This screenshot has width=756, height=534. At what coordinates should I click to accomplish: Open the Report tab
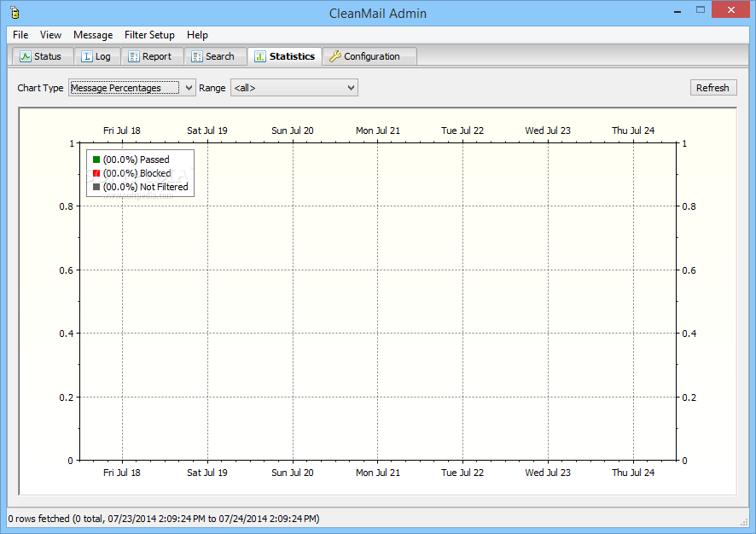[x=151, y=56]
